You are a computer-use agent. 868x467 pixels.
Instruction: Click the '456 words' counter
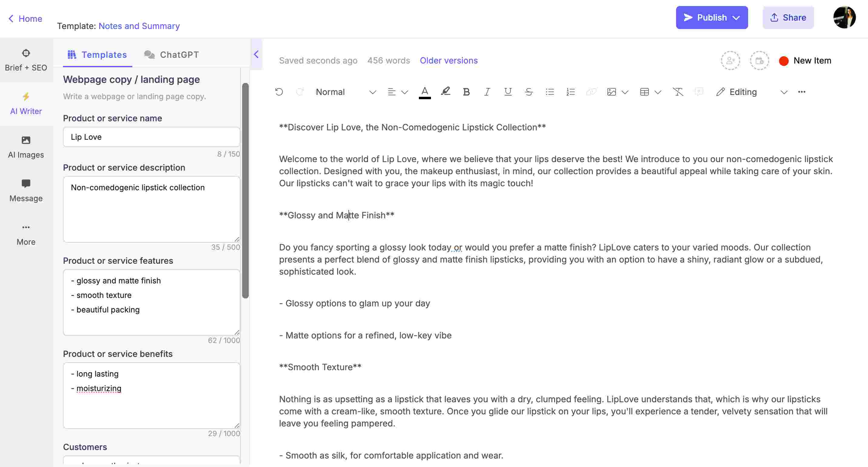[x=389, y=60]
